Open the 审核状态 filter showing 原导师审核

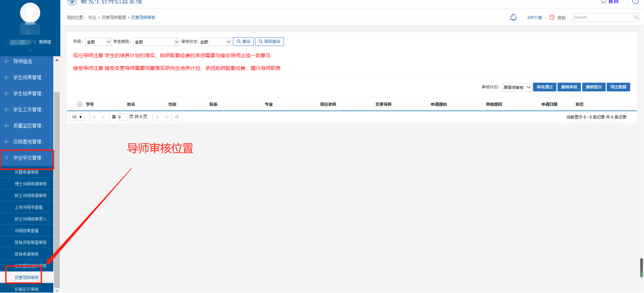click(x=517, y=87)
